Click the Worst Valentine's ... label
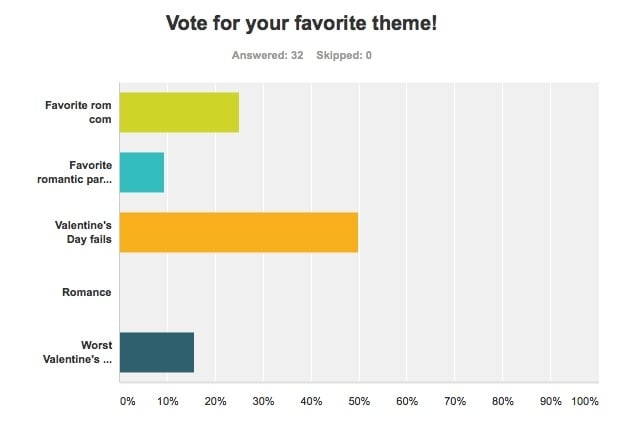The image size is (617, 429). tap(78, 352)
